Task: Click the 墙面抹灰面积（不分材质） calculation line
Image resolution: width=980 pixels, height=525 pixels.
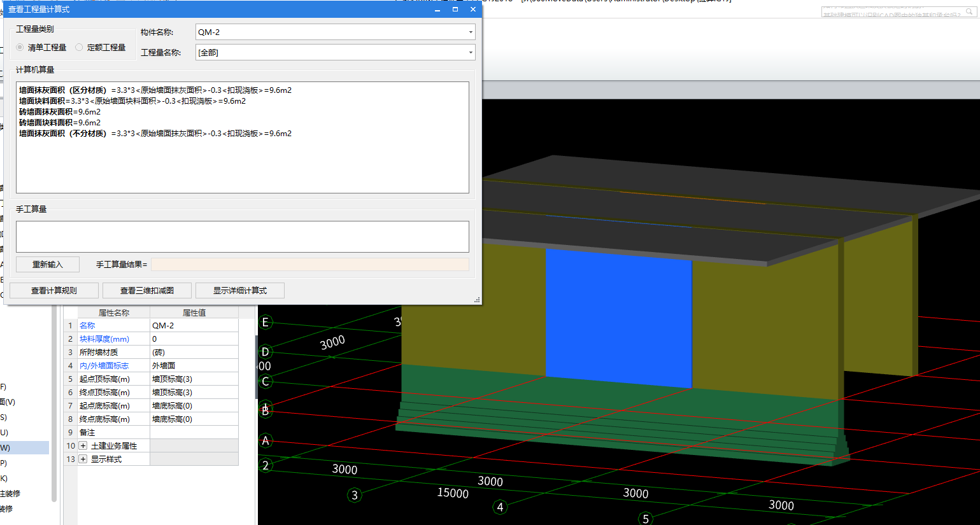Action: click(155, 133)
